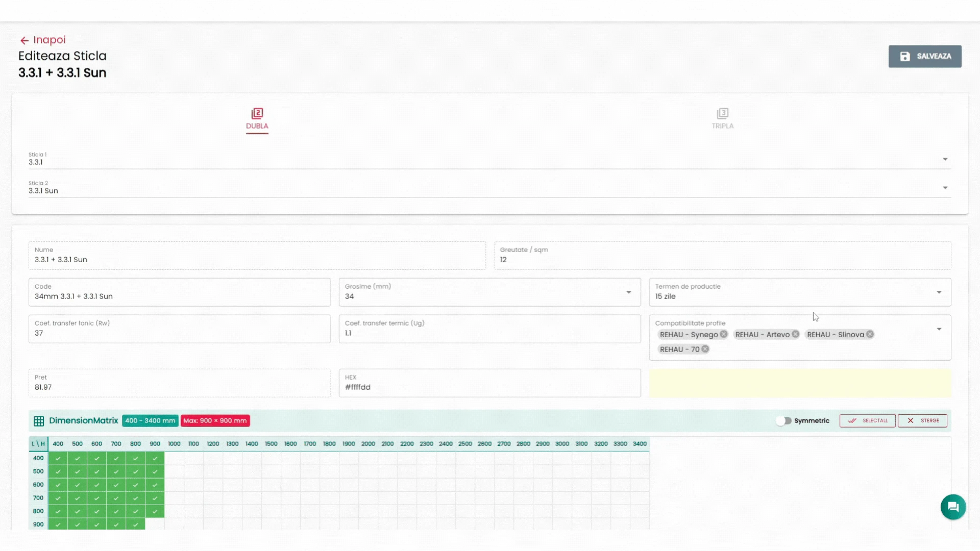
Task: Click the '400 - 3400 mm' range badge
Action: click(150, 421)
